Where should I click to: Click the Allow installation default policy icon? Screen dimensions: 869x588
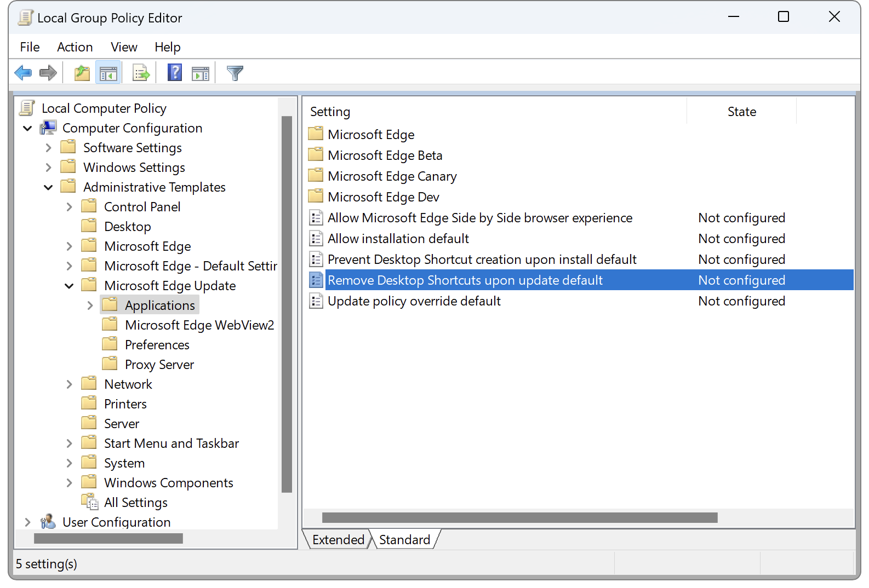click(x=316, y=238)
